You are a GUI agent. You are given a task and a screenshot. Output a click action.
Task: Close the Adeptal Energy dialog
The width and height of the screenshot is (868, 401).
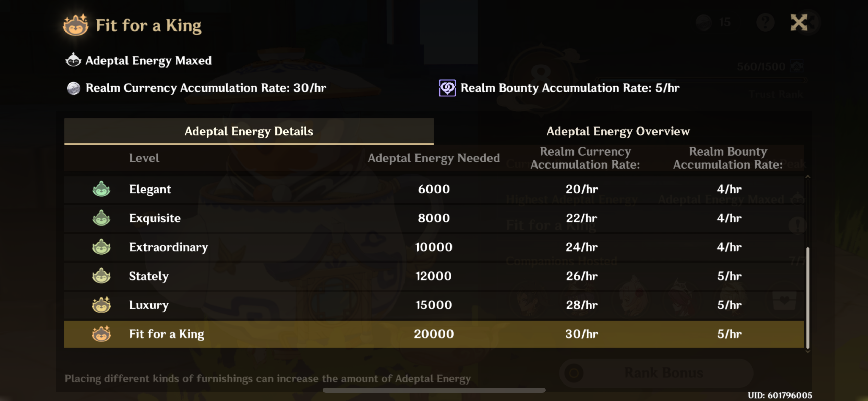[x=799, y=23]
